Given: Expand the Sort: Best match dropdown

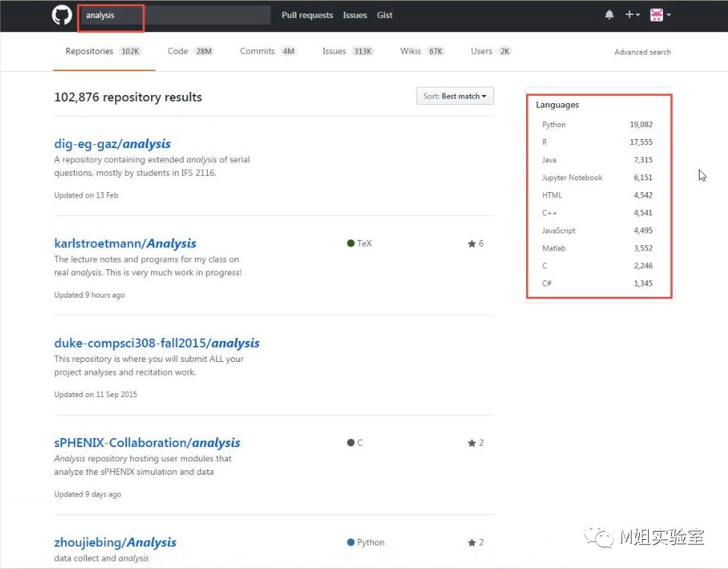Looking at the screenshot, I should [x=454, y=96].
